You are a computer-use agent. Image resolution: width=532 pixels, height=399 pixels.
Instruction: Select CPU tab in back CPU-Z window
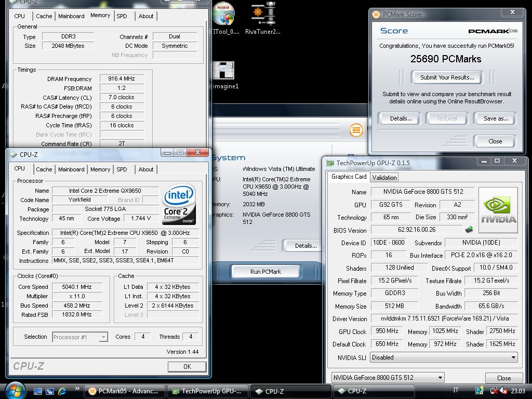(19, 16)
